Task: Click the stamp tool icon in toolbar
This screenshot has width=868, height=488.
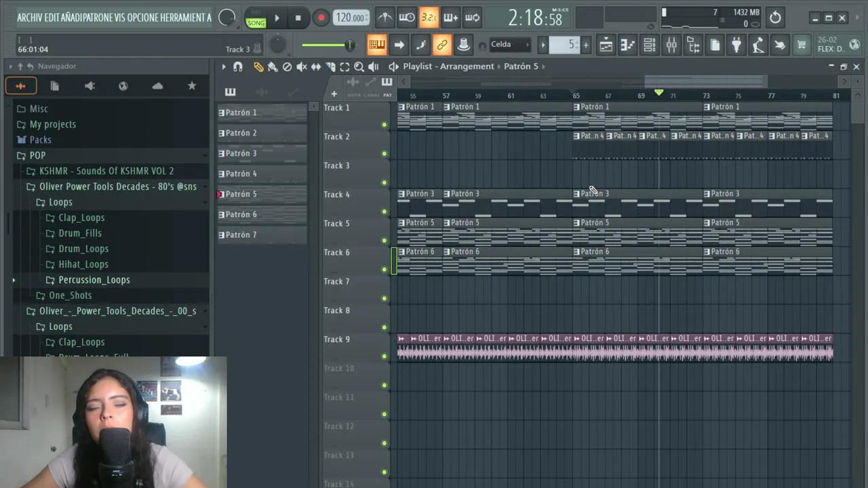Action: pos(464,45)
